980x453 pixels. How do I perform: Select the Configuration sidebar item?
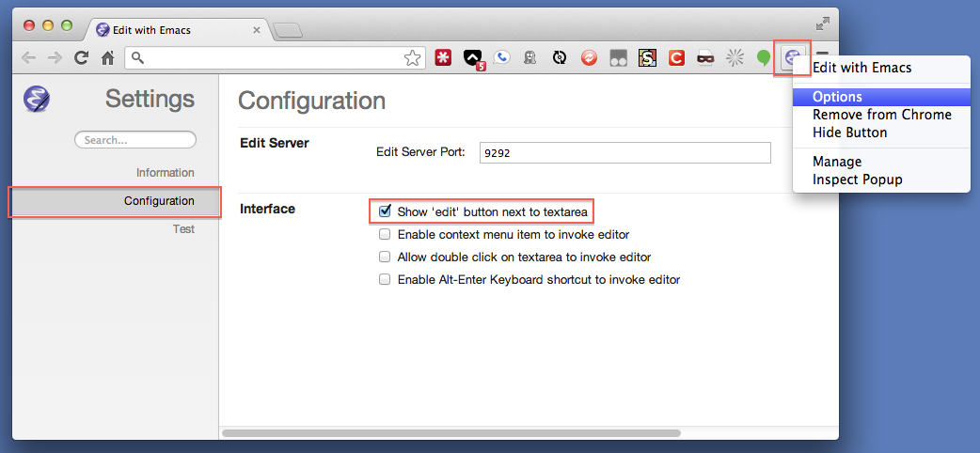point(115,201)
